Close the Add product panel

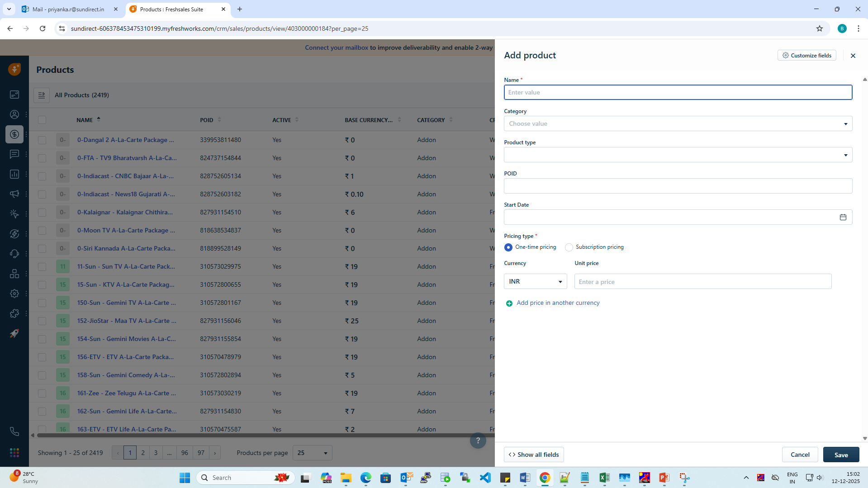point(853,56)
